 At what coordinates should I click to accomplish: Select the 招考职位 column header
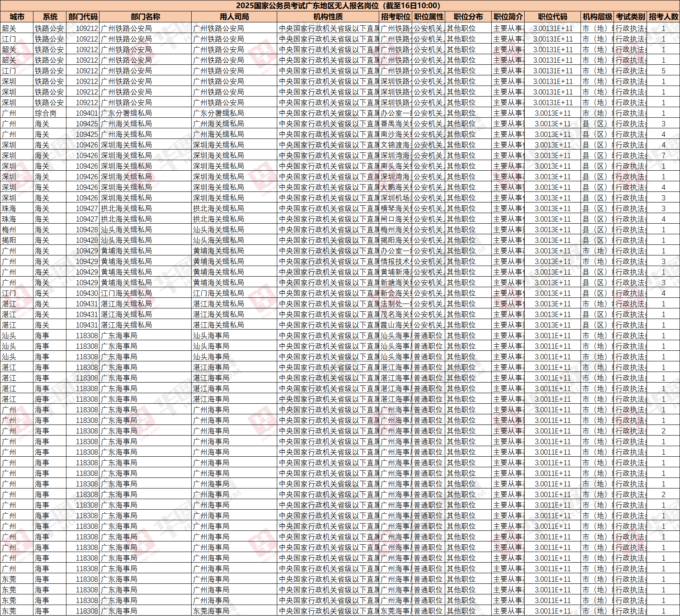click(395, 17)
